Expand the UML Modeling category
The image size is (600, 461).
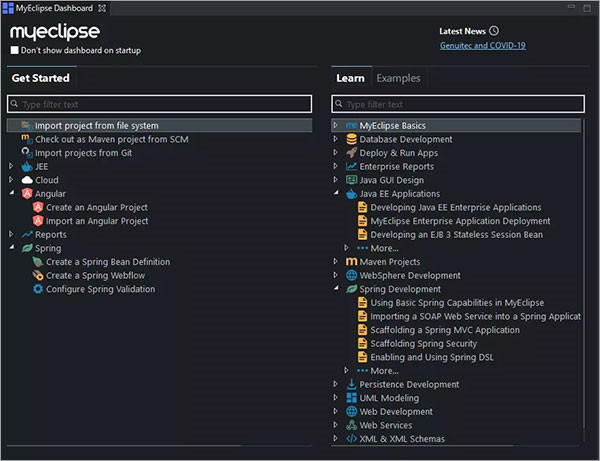coord(336,398)
